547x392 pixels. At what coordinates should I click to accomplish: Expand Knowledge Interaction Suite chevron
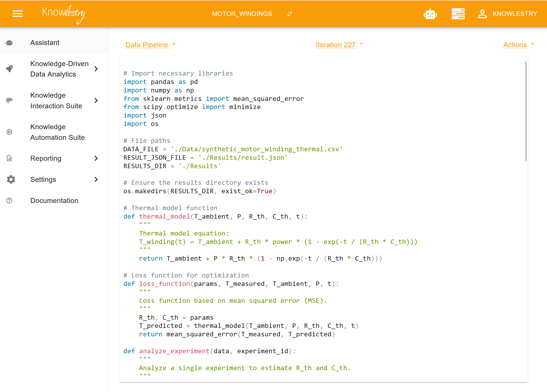[96, 100]
